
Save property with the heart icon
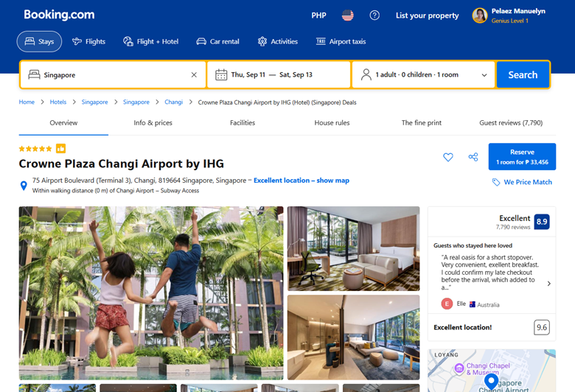pos(447,157)
